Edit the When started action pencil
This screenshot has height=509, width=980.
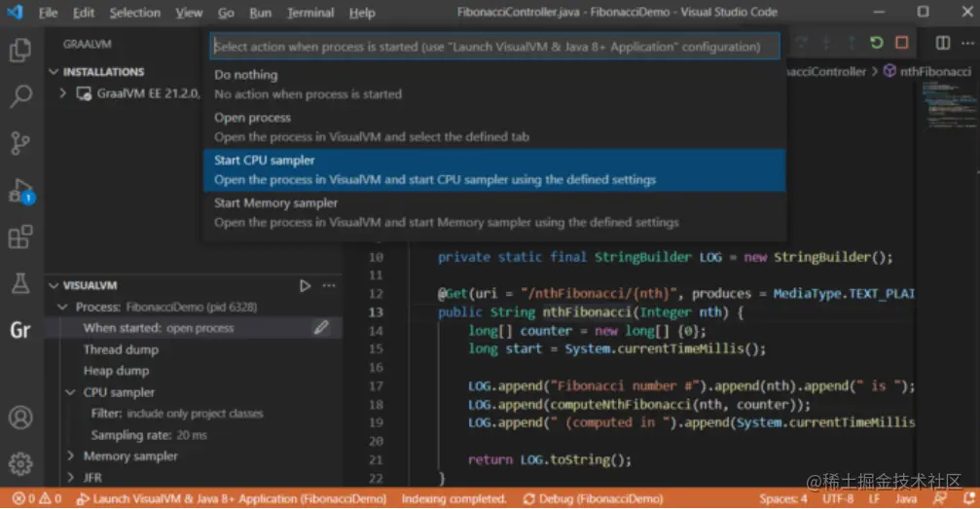321,328
